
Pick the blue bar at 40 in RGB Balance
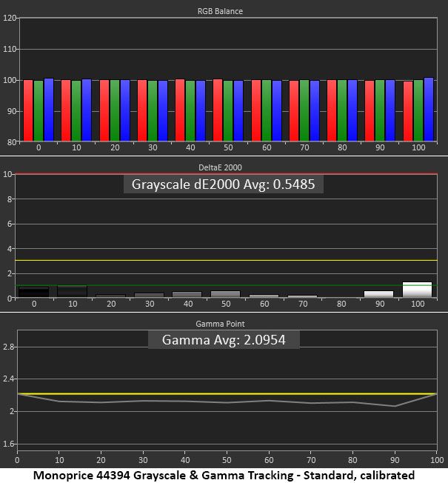[201, 110]
